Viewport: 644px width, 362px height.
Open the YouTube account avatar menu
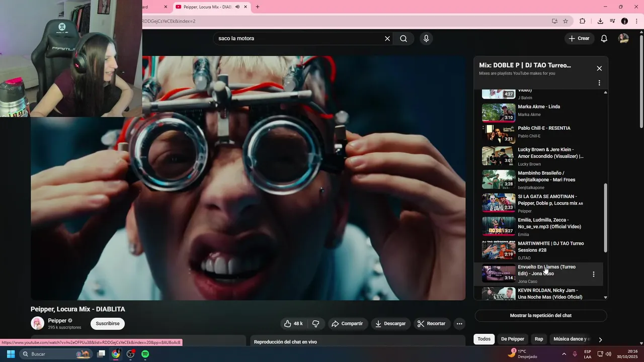pyautogui.click(x=623, y=39)
